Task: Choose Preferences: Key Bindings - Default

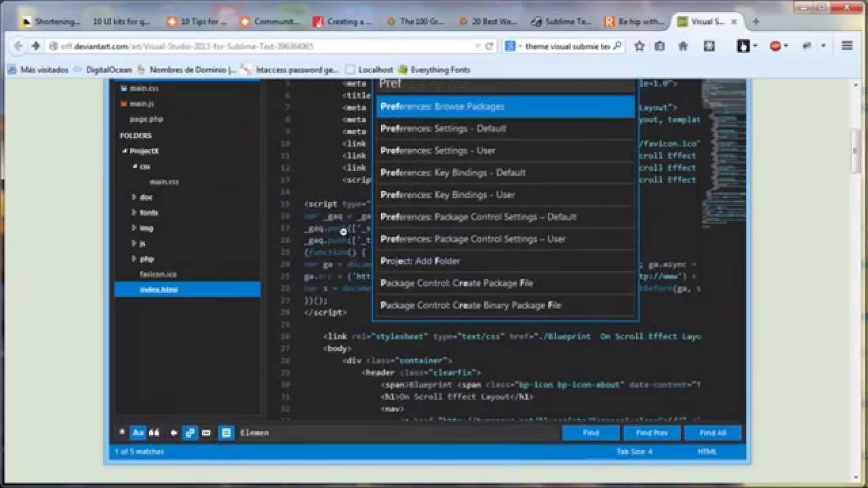Action: point(505,172)
